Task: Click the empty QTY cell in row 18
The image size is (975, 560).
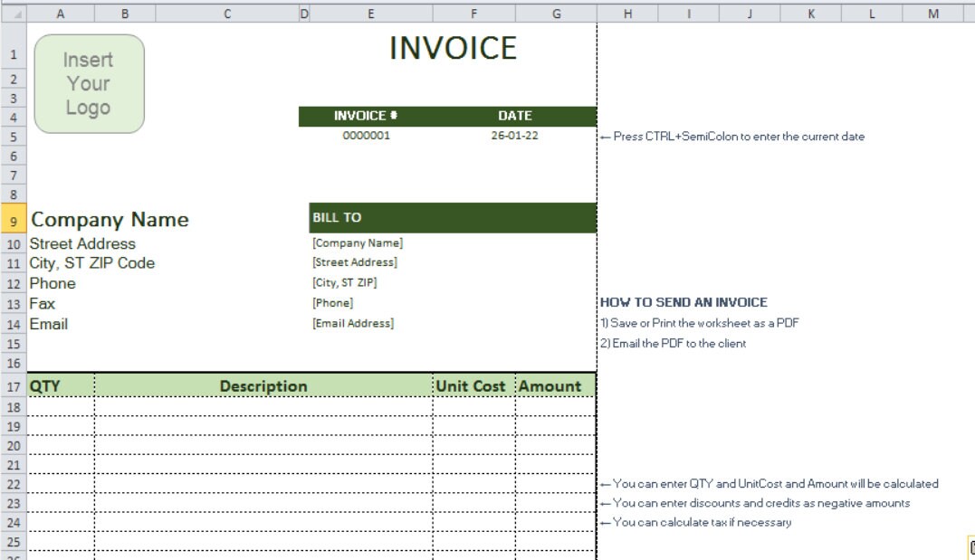Action: pos(61,407)
